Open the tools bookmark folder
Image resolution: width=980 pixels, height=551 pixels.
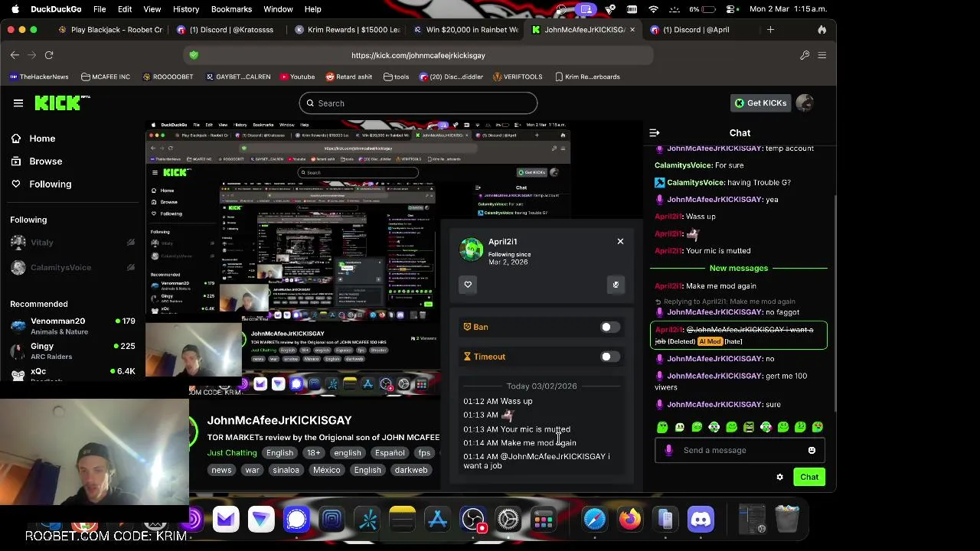[x=397, y=77]
